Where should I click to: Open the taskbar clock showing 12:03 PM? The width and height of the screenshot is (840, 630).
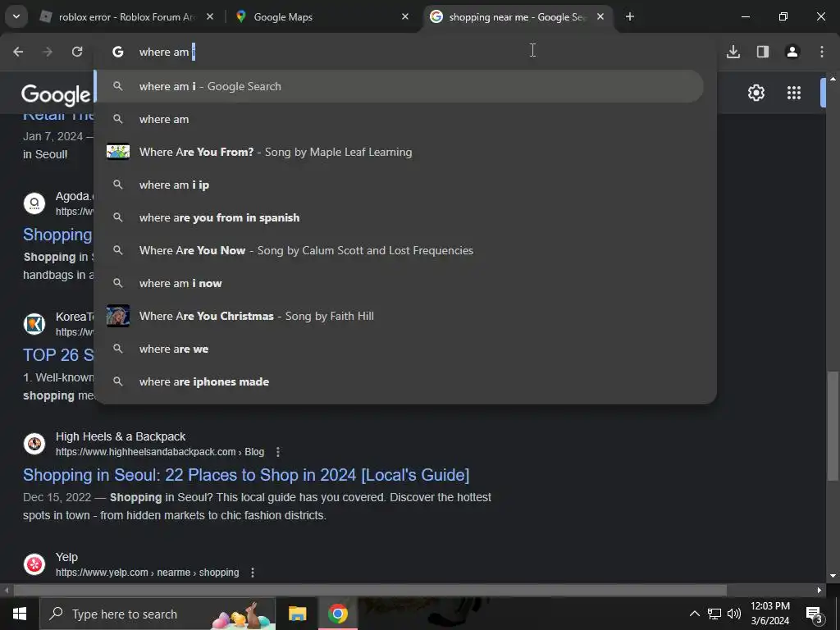(x=769, y=614)
